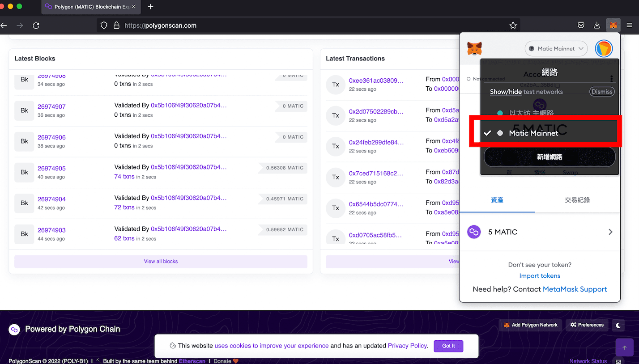The height and width of the screenshot is (364, 639).
Task: Open the account options three-dot menu
Action: 611,79
